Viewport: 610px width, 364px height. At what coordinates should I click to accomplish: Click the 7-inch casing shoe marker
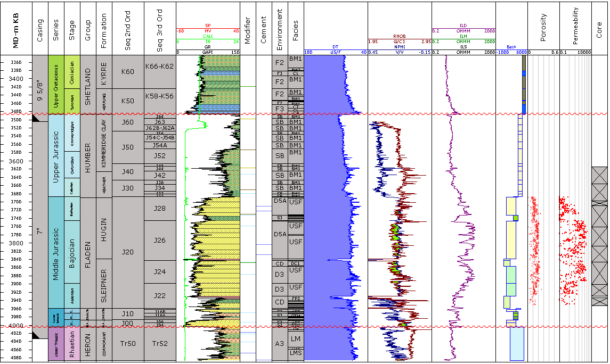tap(36, 335)
